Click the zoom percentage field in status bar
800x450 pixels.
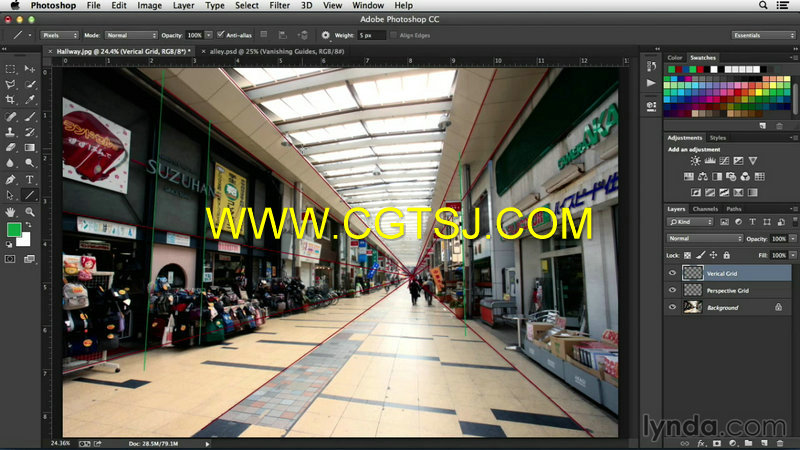(x=61, y=443)
